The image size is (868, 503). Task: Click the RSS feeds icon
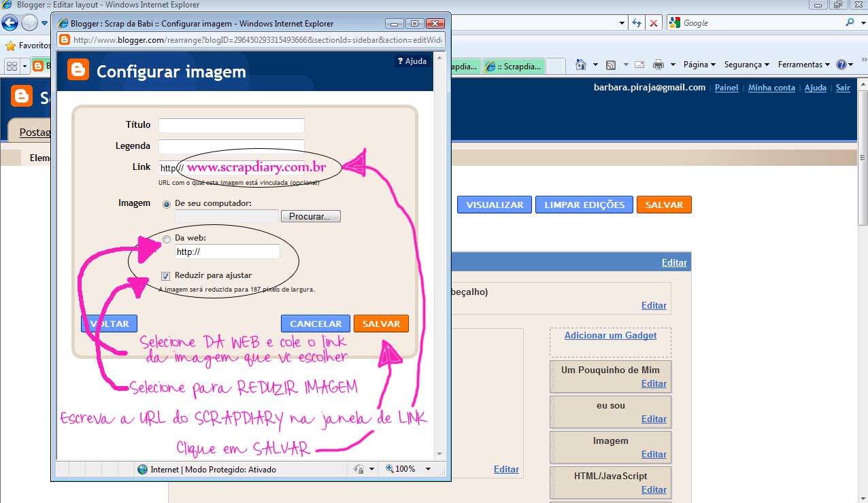[611, 65]
